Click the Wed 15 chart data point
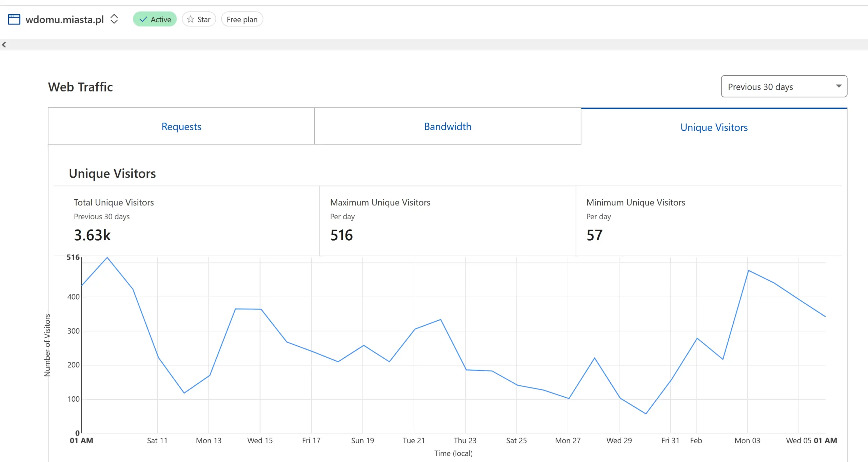 (x=260, y=309)
